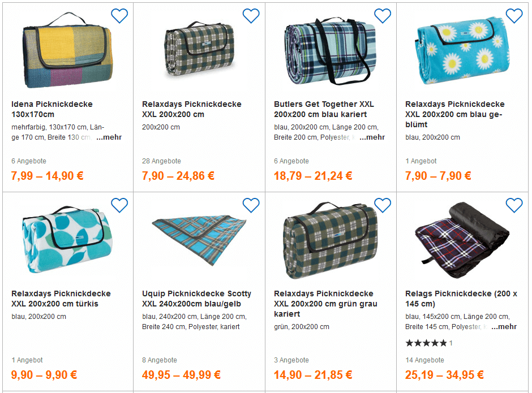
Task: Open Relaxdays Picknickdecke XXL 200x200 cm türkis
Action: (x=61, y=299)
